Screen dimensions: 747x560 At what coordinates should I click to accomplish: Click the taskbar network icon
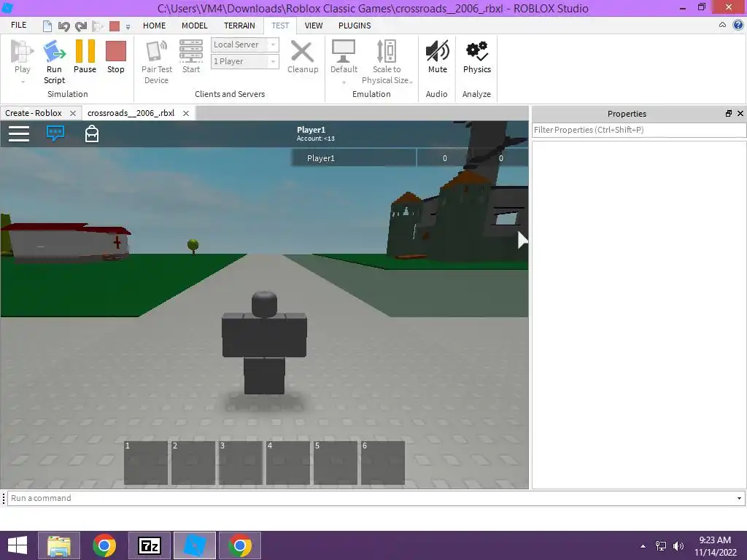point(661,546)
